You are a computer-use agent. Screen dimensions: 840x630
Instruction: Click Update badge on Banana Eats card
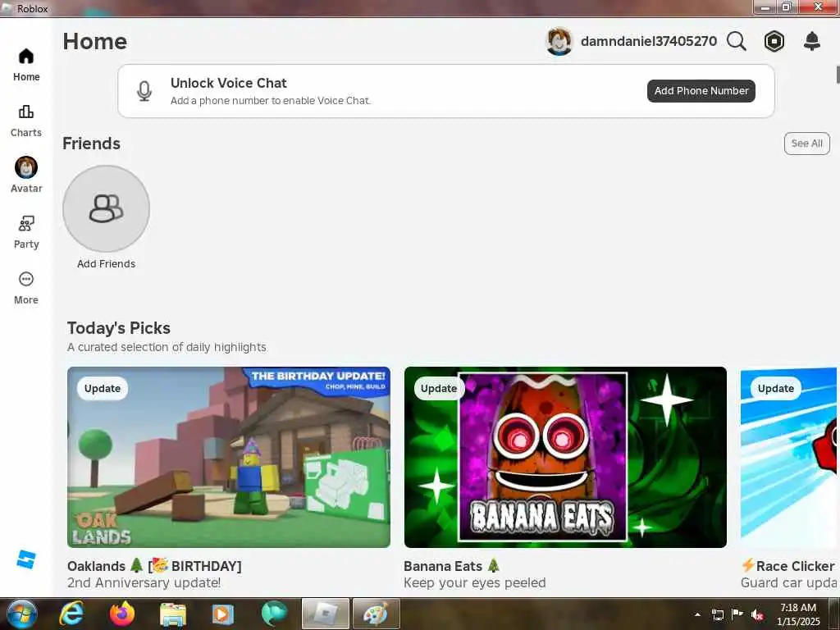pos(439,388)
